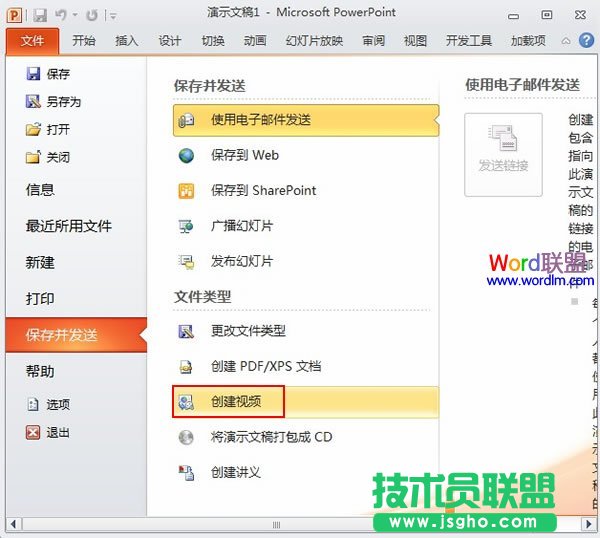Click the 更改文件类型 text
600x538 pixels.
click(248, 331)
